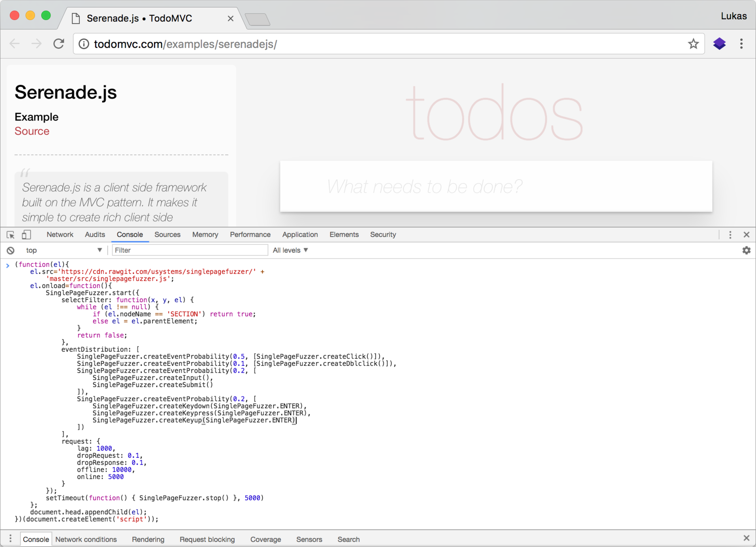This screenshot has height=547, width=756.
Task: Click the 'dropRequest: 0.1,' line
Action: (110, 455)
